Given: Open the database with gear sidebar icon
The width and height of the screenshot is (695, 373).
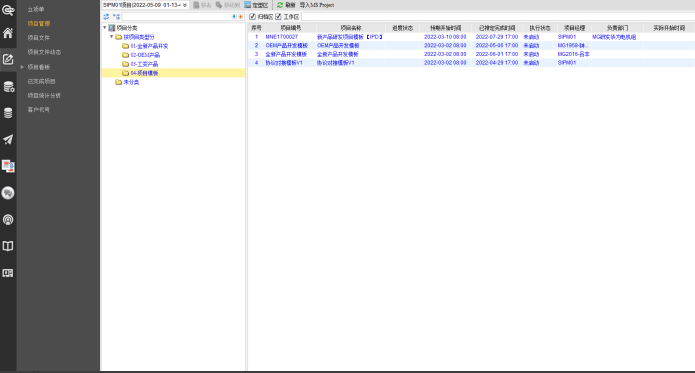Looking at the screenshot, I should 8,86.
